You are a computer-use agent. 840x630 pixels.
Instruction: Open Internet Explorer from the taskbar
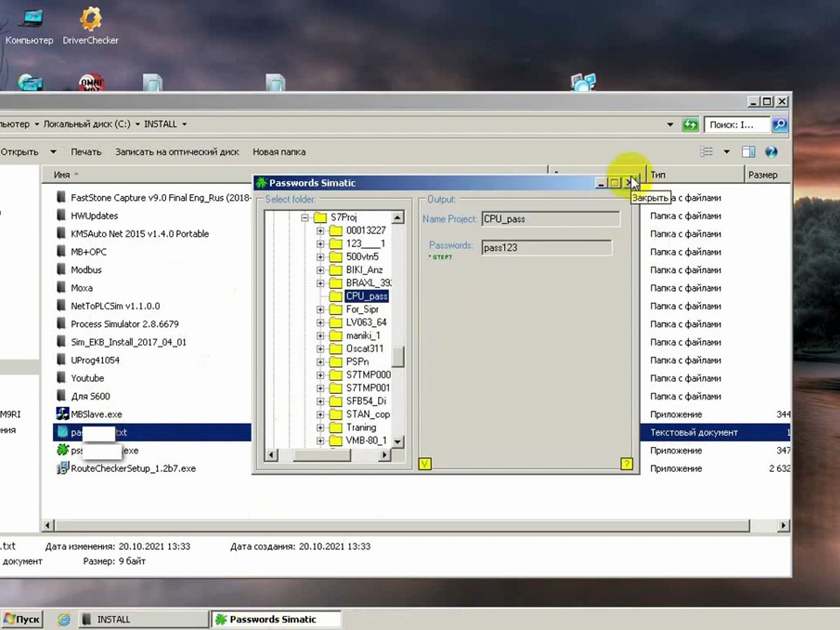click(64, 619)
